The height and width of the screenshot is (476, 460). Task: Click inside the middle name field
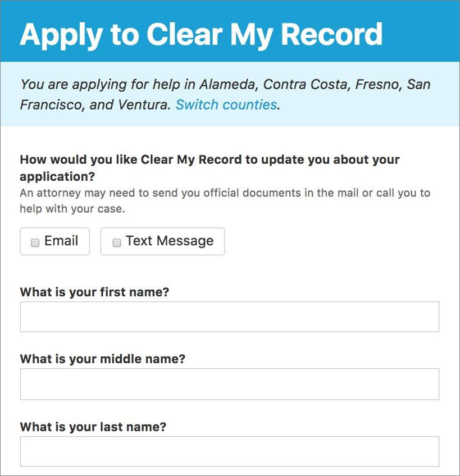229,383
